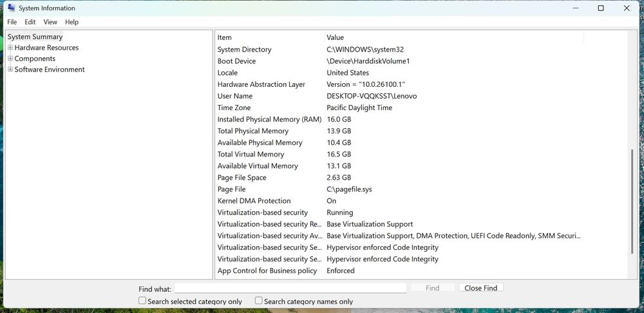Viewport: 644px width, 313px height.
Task: Click the C:\WINDOWS\system32 value
Action: point(365,50)
